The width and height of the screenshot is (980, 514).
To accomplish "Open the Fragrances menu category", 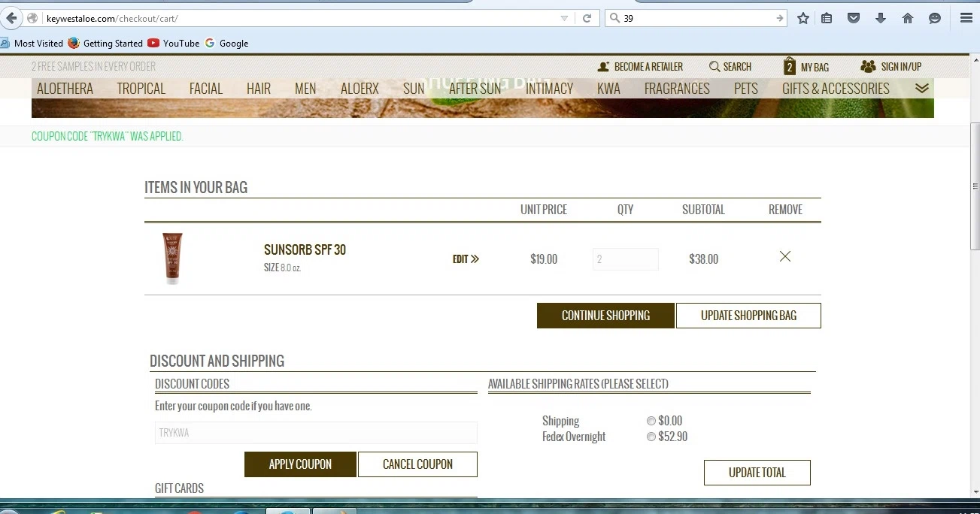I will 677,89.
